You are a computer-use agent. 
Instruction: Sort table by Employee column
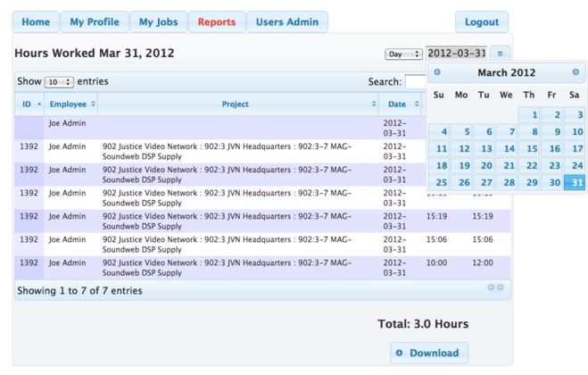[72, 104]
